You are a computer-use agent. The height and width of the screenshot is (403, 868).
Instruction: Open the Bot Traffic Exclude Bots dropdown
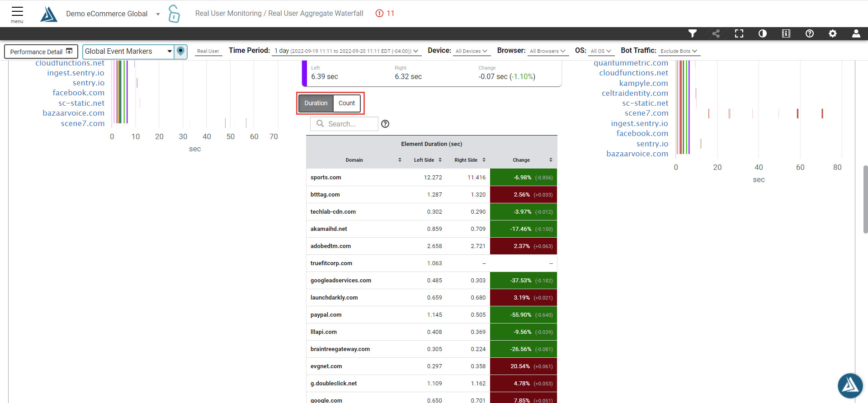pos(679,51)
